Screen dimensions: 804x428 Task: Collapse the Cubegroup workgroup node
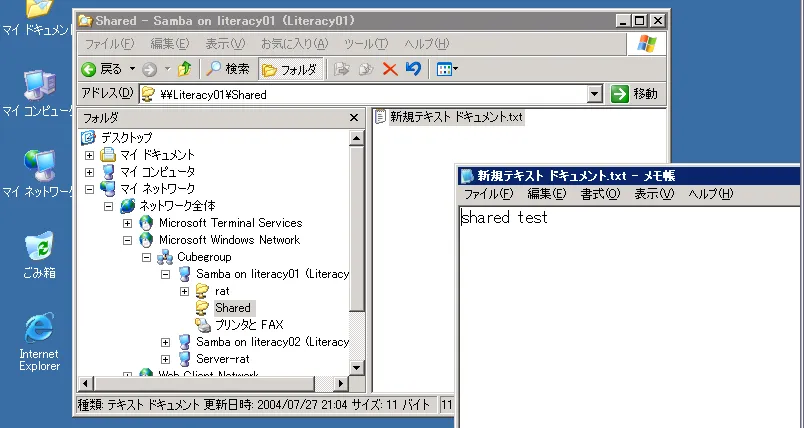[146, 257]
